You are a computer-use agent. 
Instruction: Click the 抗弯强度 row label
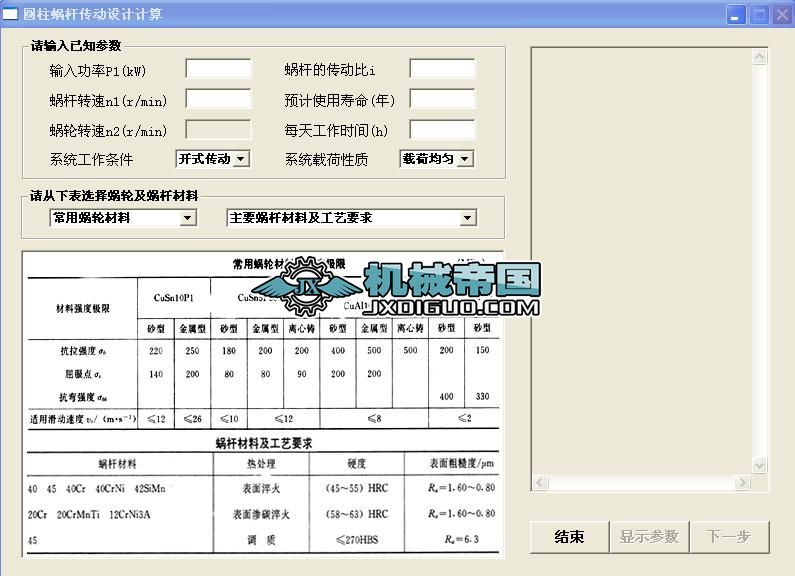(x=83, y=397)
